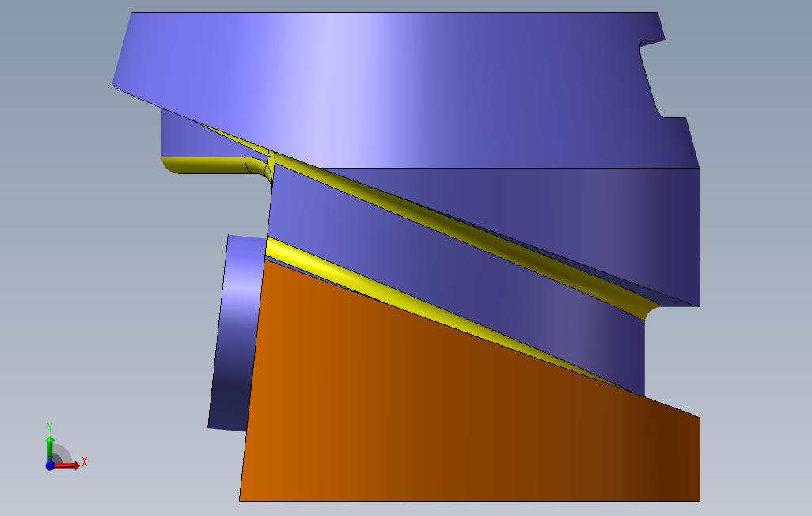Select the purple cylindrical boss on the left
This screenshot has width=812, height=516.
tap(236, 332)
